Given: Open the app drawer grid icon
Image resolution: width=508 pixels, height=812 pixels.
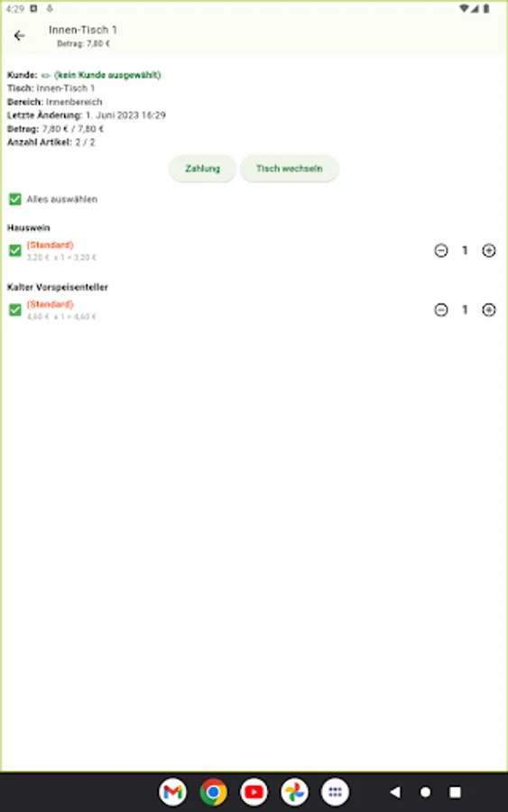Looking at the screenshot, I should [335, 792].
